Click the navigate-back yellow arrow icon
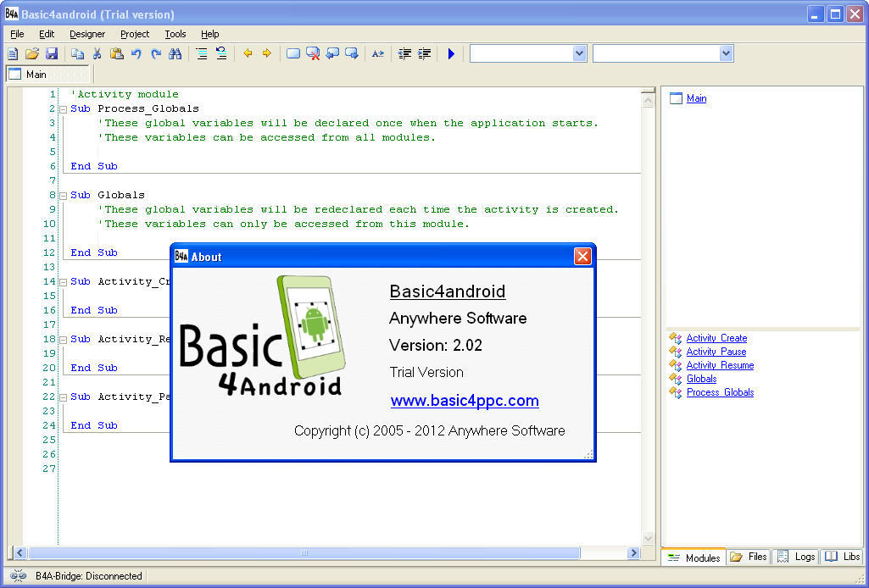Screen dimensions: 869x588 [x=247, y=53]
